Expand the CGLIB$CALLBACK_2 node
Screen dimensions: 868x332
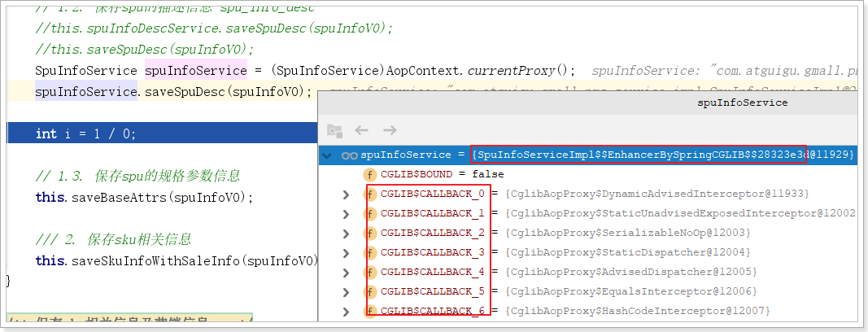pyautogui.click(x=347, y=233)
